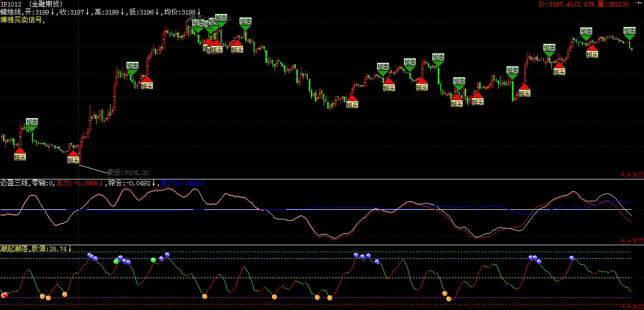This screenshot has width=644, height=310.
Task: Click the plus icon in the main chart panel
Action: point(629,175)
